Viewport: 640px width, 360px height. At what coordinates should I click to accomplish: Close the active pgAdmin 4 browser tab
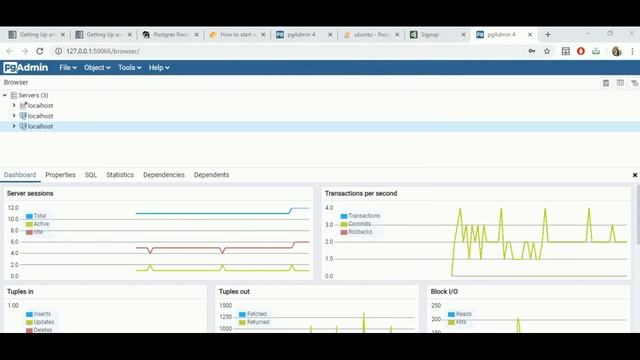click(x=530, y=35)
